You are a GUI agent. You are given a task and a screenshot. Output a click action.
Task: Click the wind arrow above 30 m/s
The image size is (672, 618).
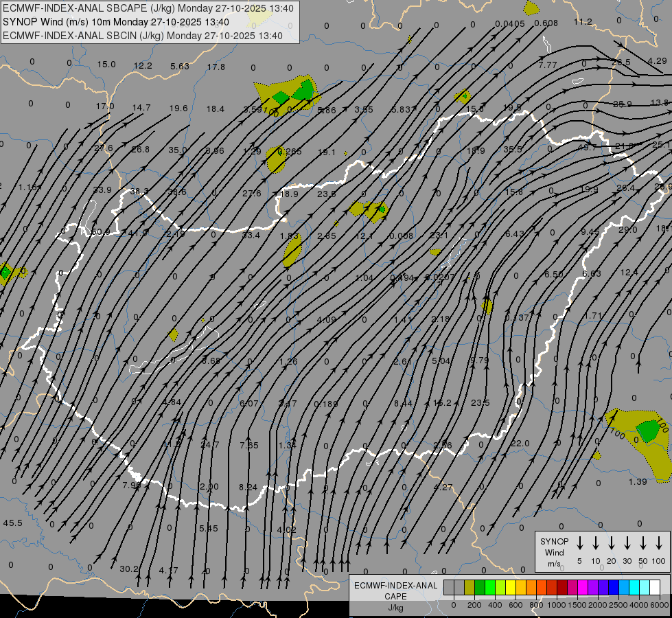[x=627, y=543]
